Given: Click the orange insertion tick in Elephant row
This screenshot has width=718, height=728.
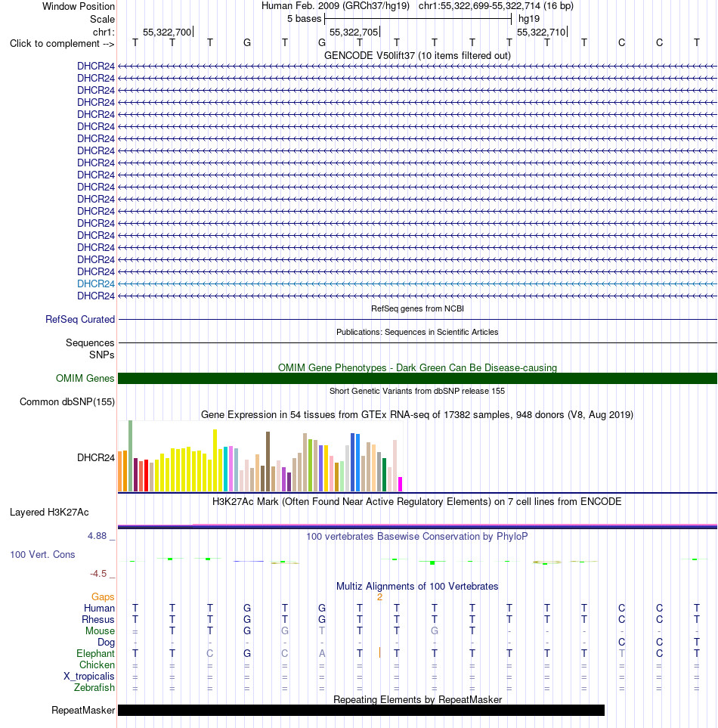Looking at the screenshot, I should [379, 653].
